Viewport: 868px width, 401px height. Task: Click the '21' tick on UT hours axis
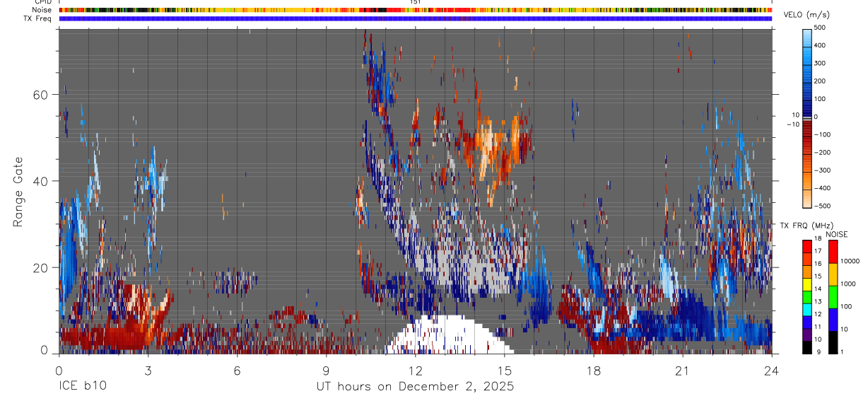tap(682, 371)
